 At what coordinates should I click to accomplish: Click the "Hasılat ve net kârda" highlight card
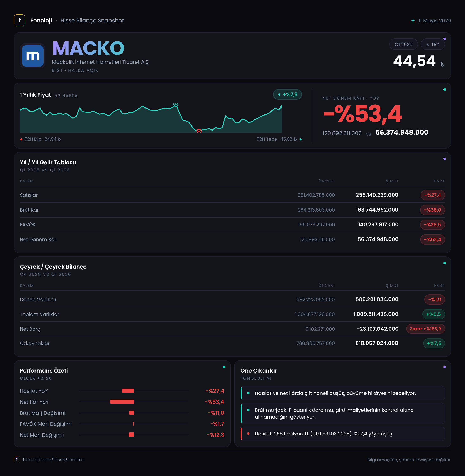tap(343, 393)
